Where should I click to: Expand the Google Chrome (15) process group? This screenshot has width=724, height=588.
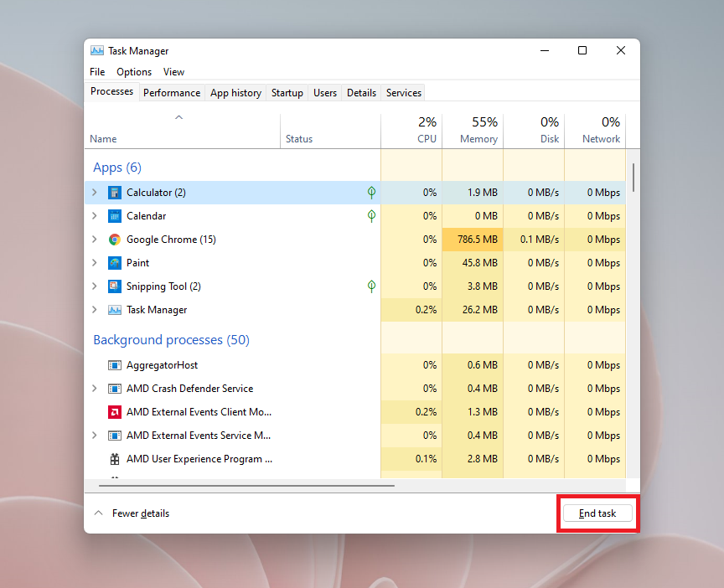(94, 240)
